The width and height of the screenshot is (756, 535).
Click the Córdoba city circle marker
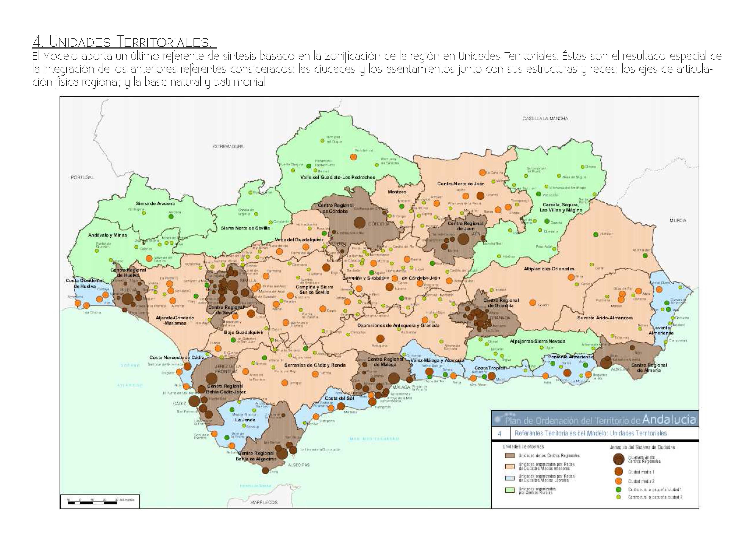click(x=359, y=223)
